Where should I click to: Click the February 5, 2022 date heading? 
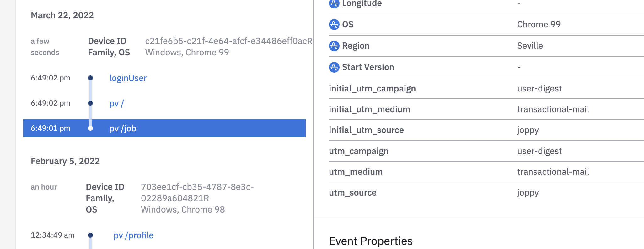pos(65,161)
